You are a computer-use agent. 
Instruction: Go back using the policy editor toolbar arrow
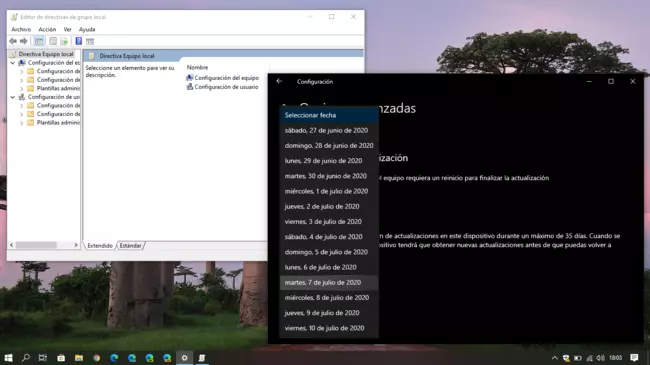click(13, 41)
